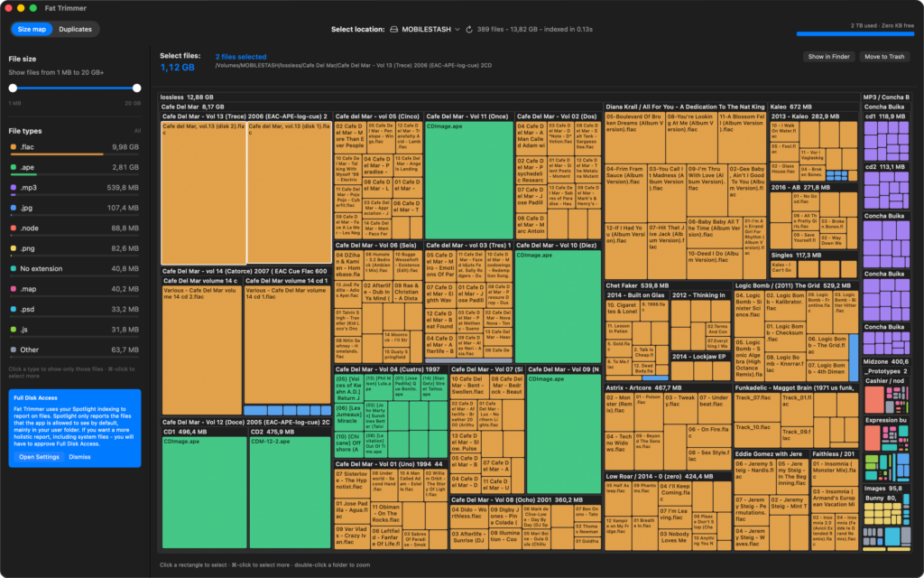Select Various Cafe Del Mar volume 14 cd 2.flac
Viewport: 924px width, 578px height.
coord(202,351)
